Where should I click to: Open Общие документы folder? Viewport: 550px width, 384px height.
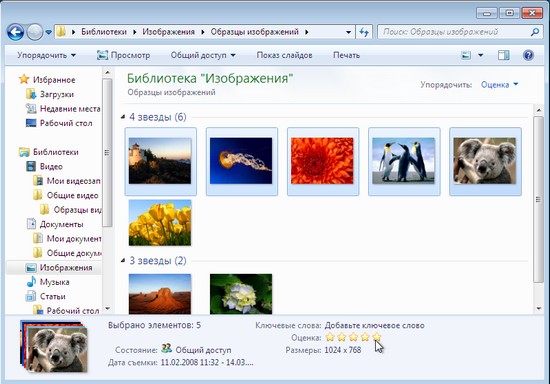(67, 253)
